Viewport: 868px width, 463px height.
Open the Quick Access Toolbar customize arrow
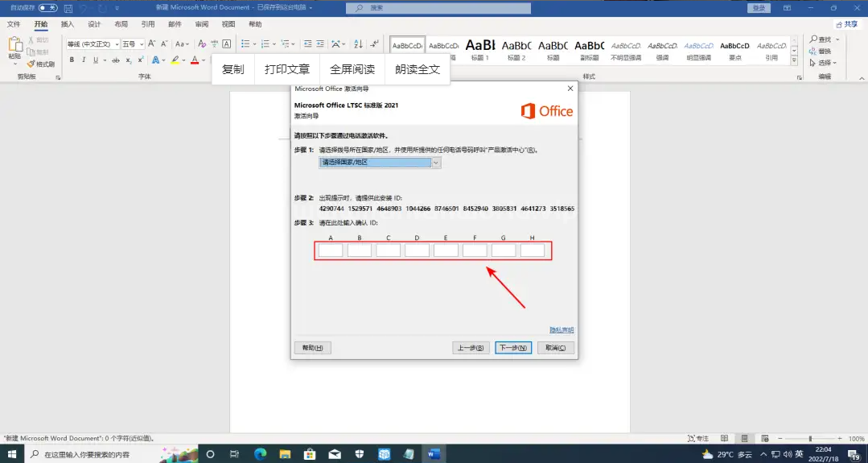pos(117,9)
